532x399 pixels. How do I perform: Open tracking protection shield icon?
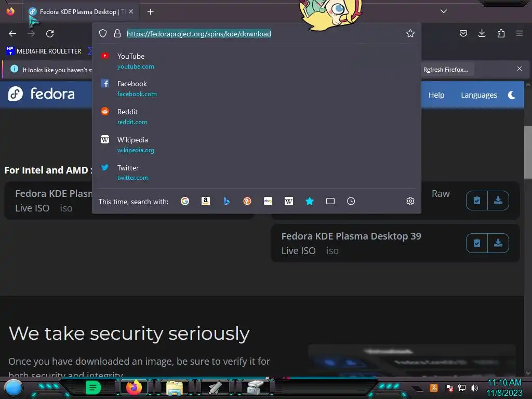[x=103, y=33]
